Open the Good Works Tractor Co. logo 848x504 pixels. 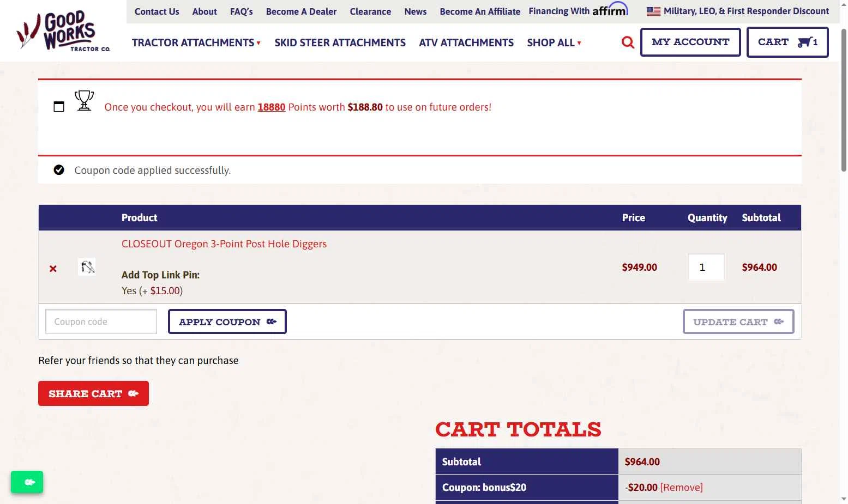(63, 31)
